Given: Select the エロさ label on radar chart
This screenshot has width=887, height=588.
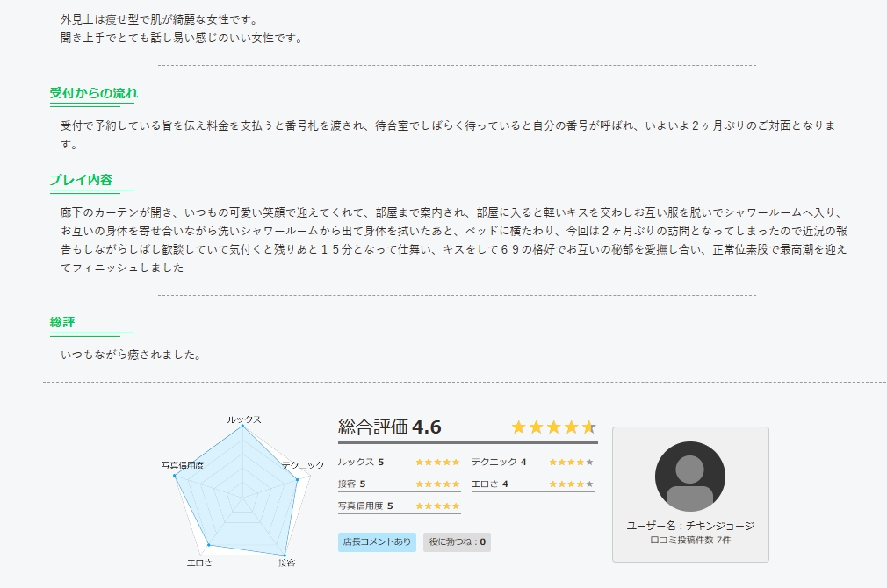Looking at the screenshot, I should pos(199,563).
